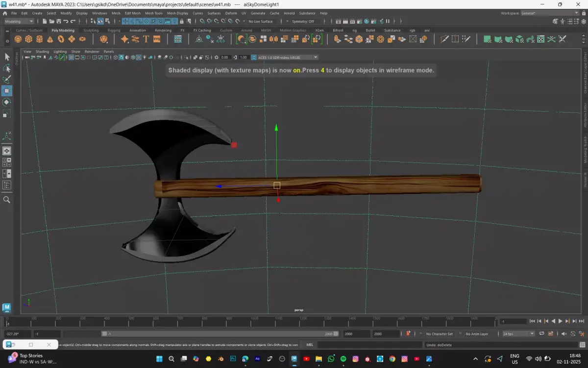Create a polygon torus from the shelf

point(60,39)
